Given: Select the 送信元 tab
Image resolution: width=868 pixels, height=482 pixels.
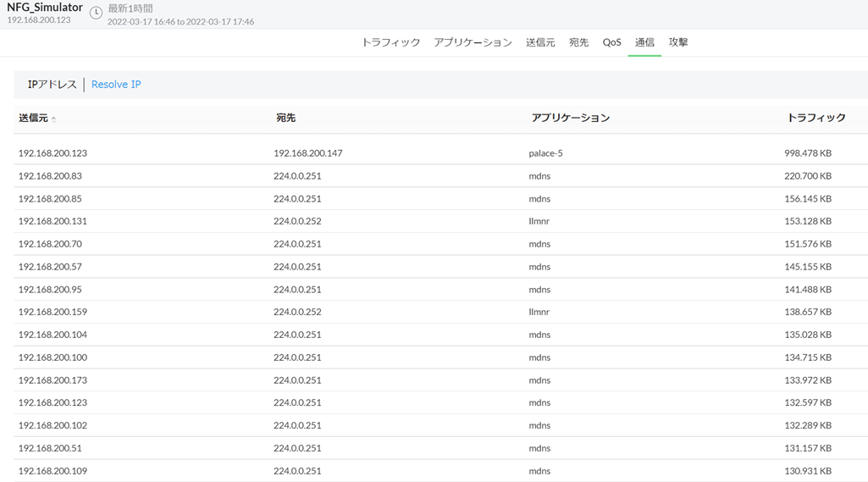Looking at the screenshot, I should pyautogui.click(x=540, y=42).
